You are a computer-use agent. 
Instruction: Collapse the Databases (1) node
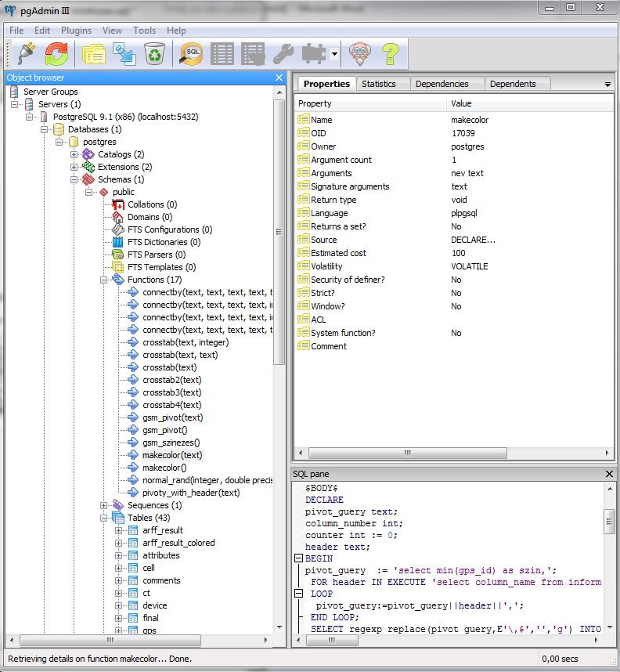coord(44,129)
